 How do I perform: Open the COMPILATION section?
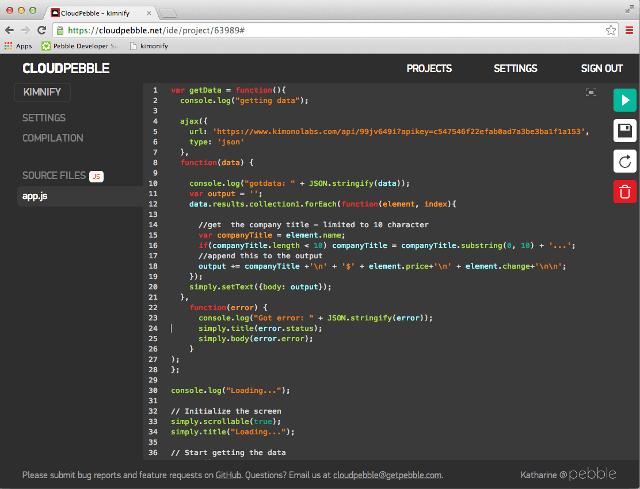point(53,138)
